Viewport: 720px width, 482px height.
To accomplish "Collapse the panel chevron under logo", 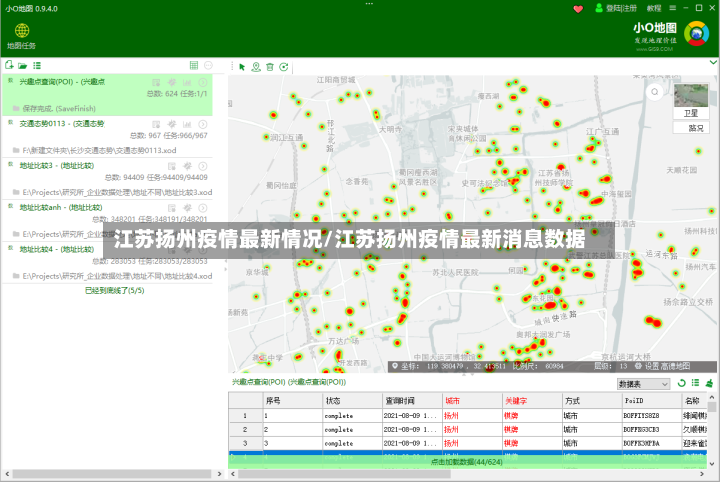I will coord(713,62).
